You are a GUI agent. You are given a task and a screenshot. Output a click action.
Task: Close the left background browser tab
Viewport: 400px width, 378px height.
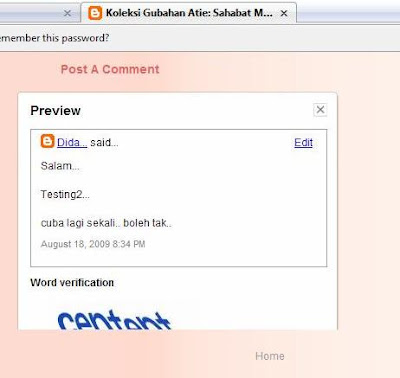[x=67, y=13]
